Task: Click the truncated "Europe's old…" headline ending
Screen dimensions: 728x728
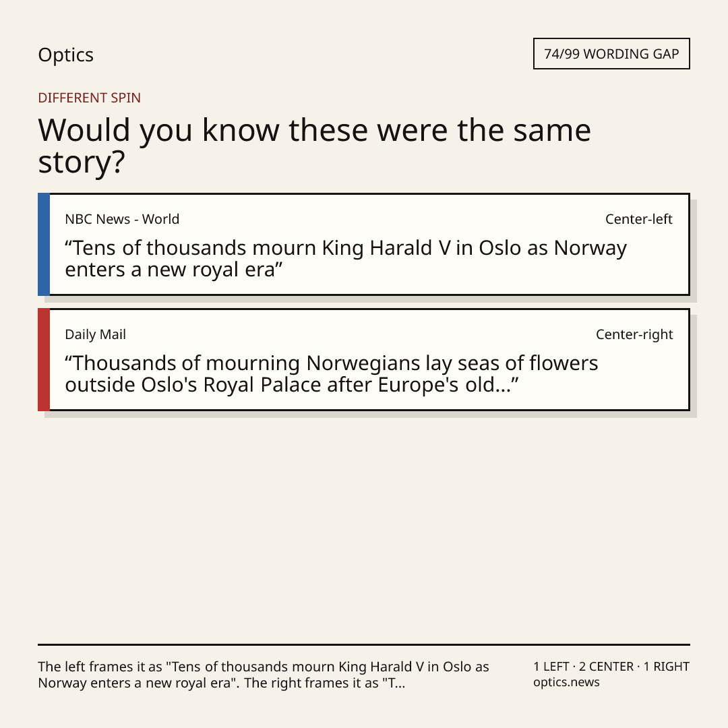Action: pos(448,385)
